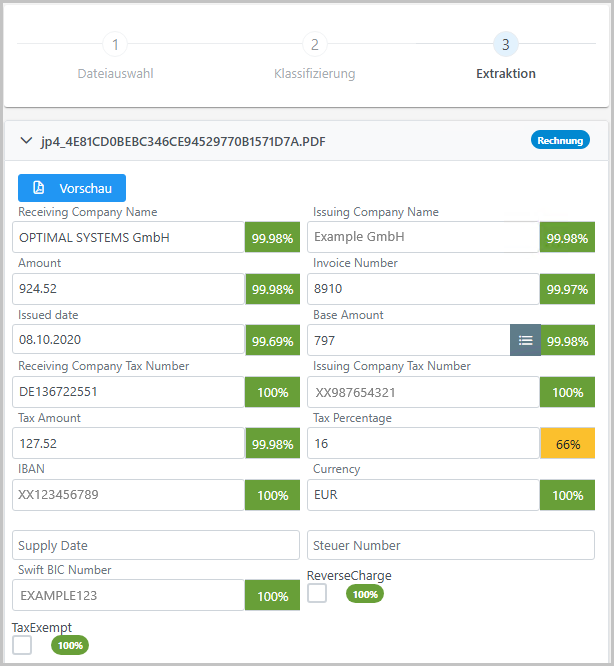
Task: Go to step 1 Dateiauswahl
Action: (x=115, y=45)
